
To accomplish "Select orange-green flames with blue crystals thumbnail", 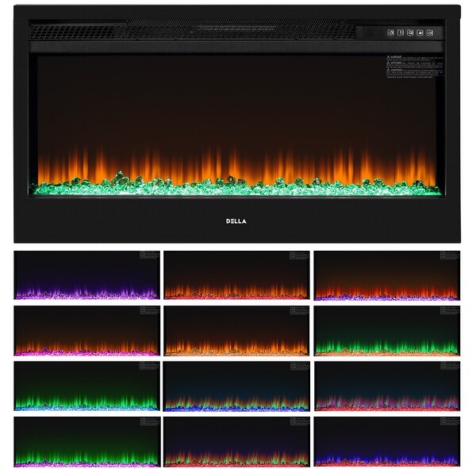I will point(236,386).
